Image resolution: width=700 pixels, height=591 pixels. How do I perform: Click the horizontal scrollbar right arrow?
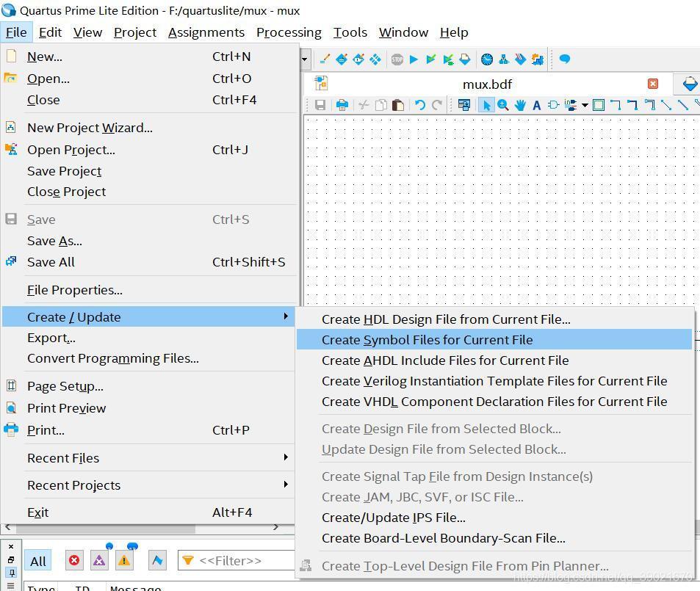pos(276,527)
